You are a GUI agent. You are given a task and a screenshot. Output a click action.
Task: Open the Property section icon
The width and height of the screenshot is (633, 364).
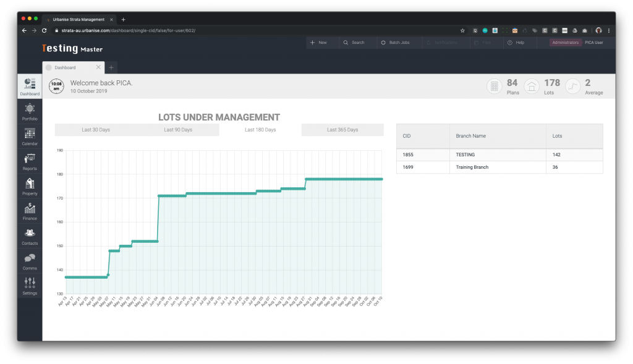pyautogui.click(x=30, y=184)
